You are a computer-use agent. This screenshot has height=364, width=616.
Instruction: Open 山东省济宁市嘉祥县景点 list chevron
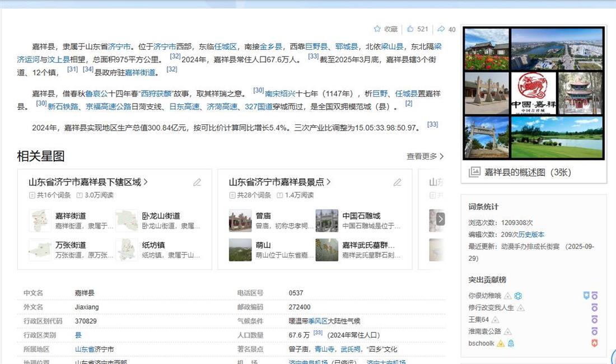click(x=329, y=182)
